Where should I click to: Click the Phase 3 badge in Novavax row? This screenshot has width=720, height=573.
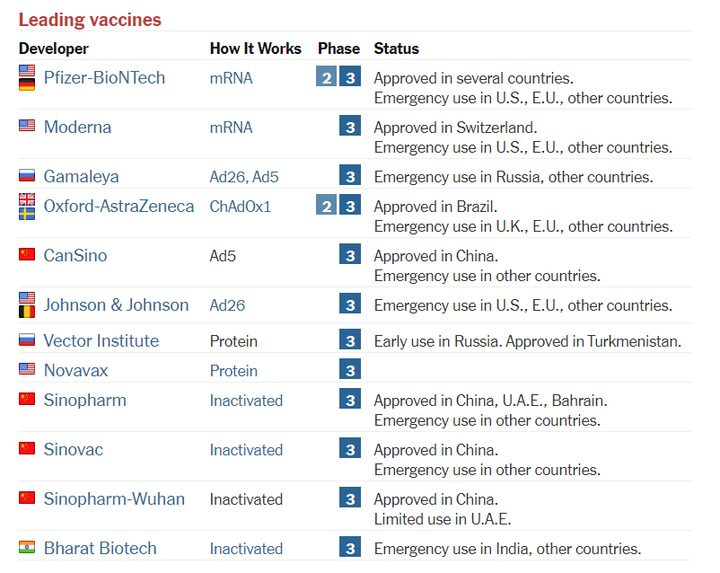pos(350,369)
